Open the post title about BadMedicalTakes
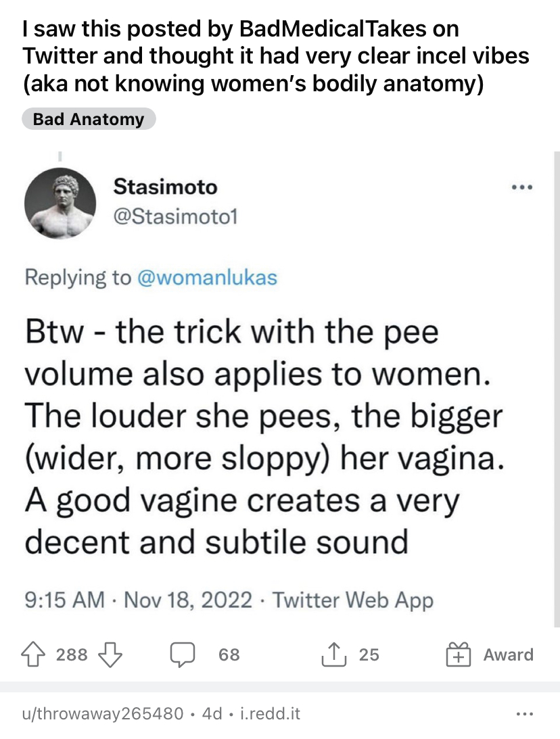This screenshot has width=560, height=739. point(276,55)
